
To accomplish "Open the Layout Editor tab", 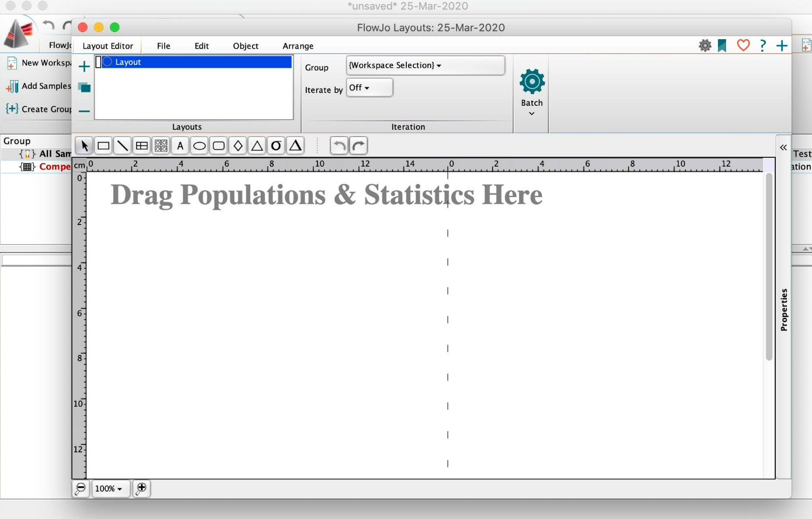I will click(108, 46).
